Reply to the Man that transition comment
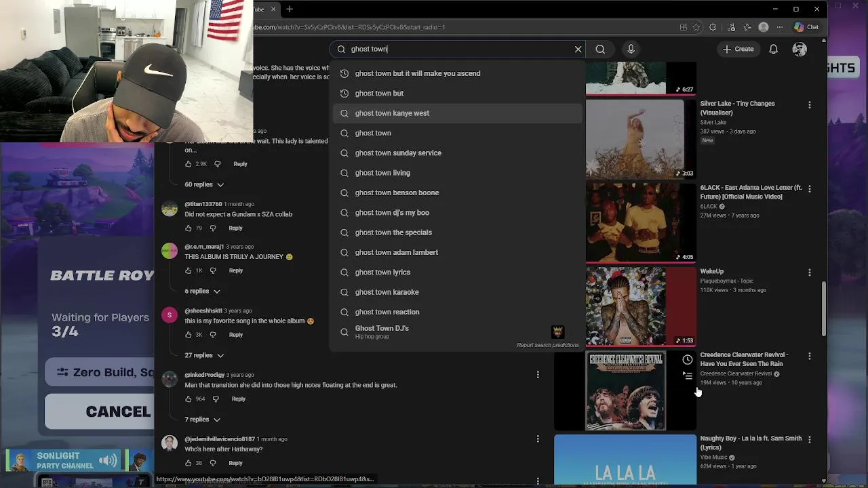Image resolution: width=868 pixels, height=488 pixels. tap(238, 399)
